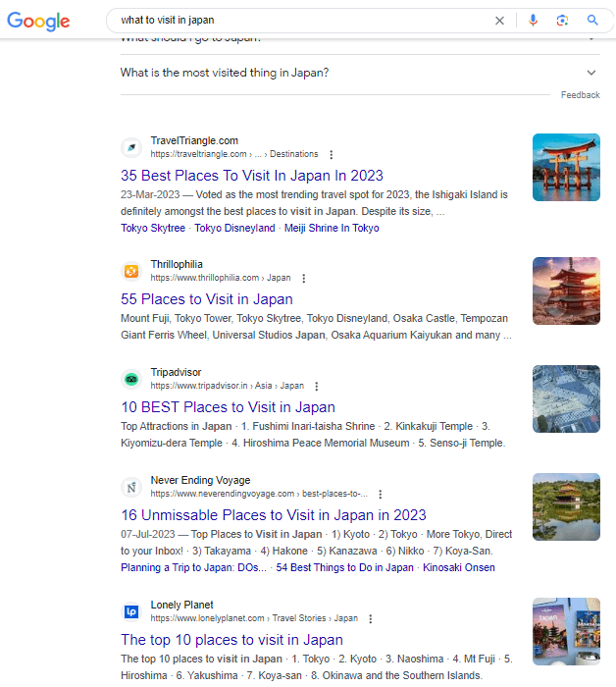The image size is (616, 687).
Task: Open the Tokyo Skytree sitelink
Action: coord(153,229)
